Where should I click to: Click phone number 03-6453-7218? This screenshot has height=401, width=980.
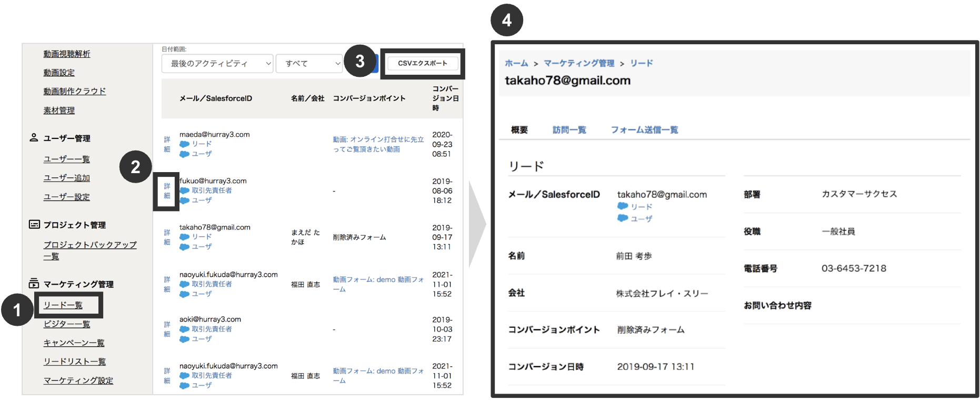[x=854, y=268]
